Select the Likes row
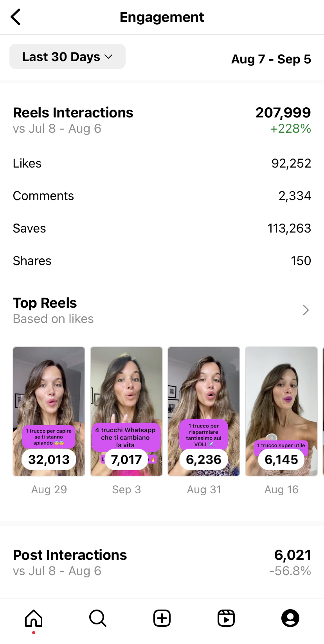The height and width of the screenshot is (644, 324). tap(162, 163)
